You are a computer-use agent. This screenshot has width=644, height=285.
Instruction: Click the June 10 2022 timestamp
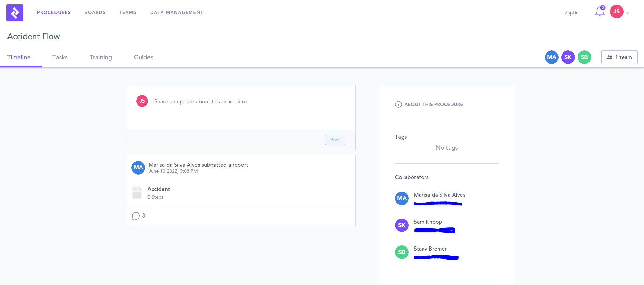pos(173,171)
